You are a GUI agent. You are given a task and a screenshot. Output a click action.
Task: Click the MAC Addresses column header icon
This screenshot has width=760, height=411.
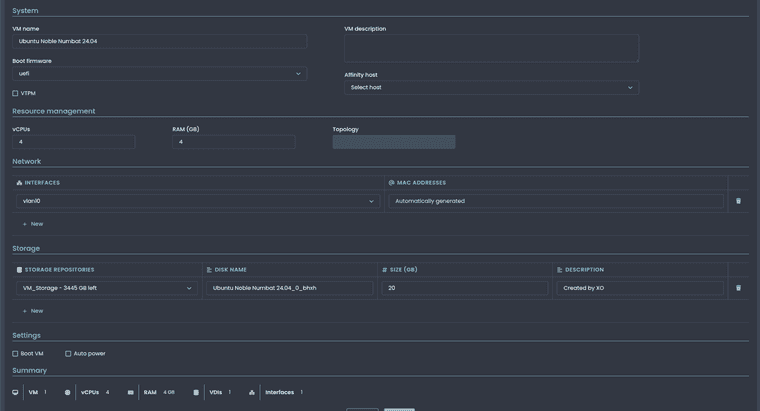point(392,183)
